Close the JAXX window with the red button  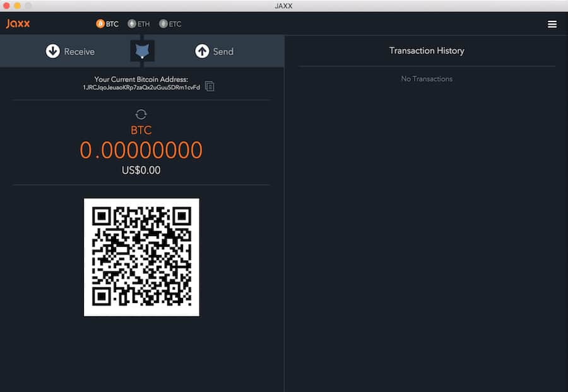click(6, 6)
